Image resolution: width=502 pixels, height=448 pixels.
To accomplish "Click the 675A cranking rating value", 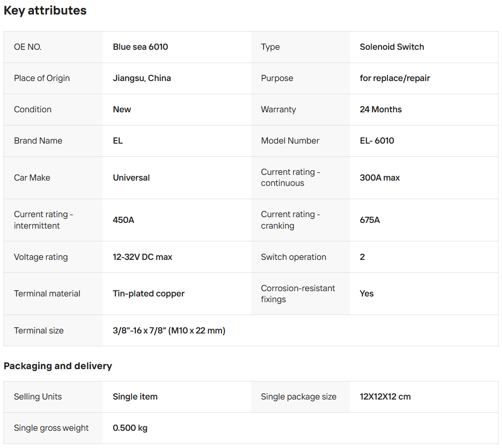I will pyautogui.click(x=369, y=220).
